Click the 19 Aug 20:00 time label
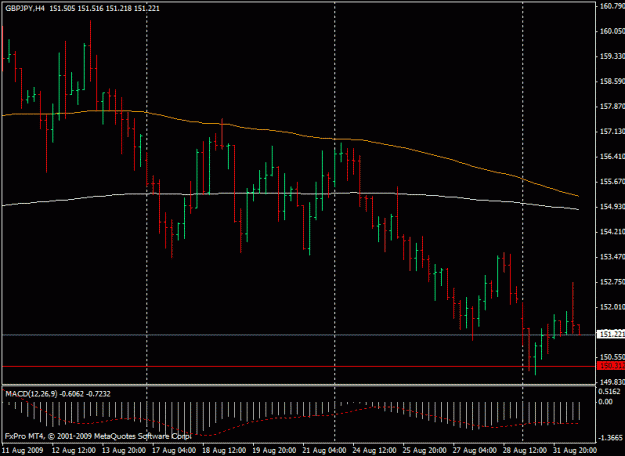The image size is (625, 456). 274,450
